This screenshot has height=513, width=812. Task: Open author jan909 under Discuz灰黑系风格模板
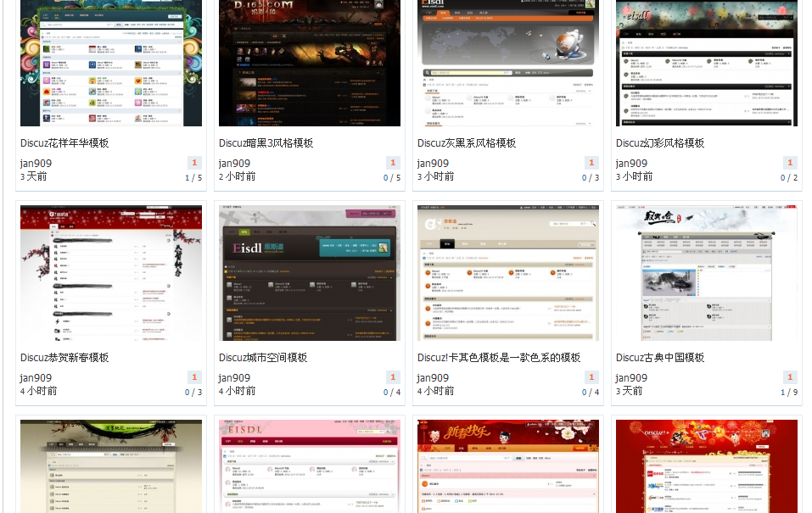pos(433,164)
